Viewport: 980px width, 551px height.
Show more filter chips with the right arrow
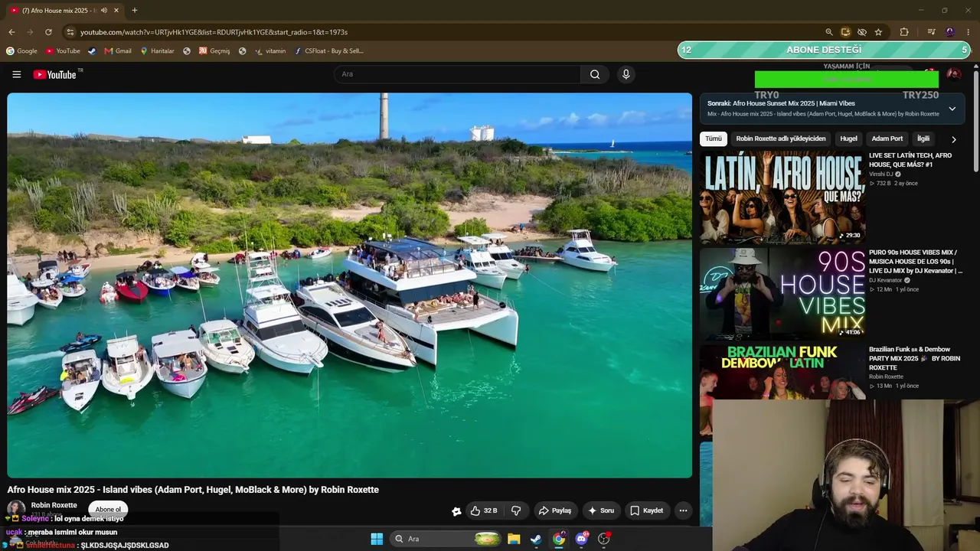pos(953,139)
